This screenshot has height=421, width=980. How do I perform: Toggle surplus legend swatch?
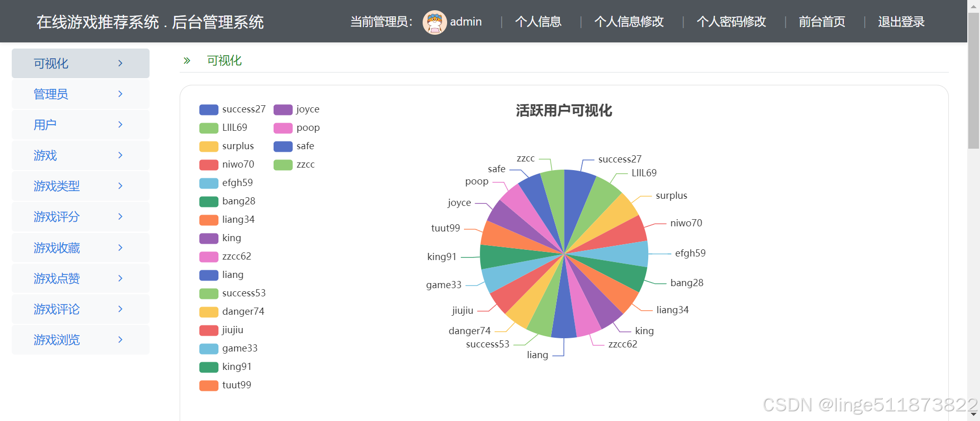pos(209,146)
